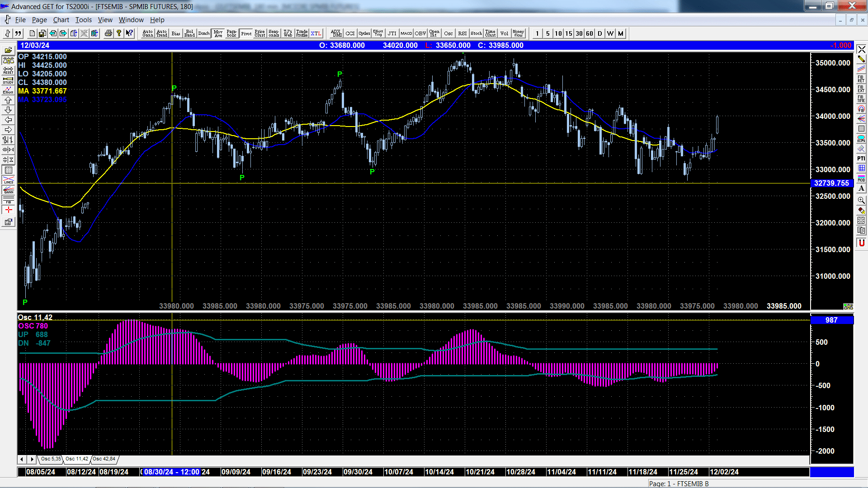Image resolution: width=868 pixels, height=488 pixels.
Task: Click the oscillator tab scroll-left arrow
Action: (x=22, y=459)
